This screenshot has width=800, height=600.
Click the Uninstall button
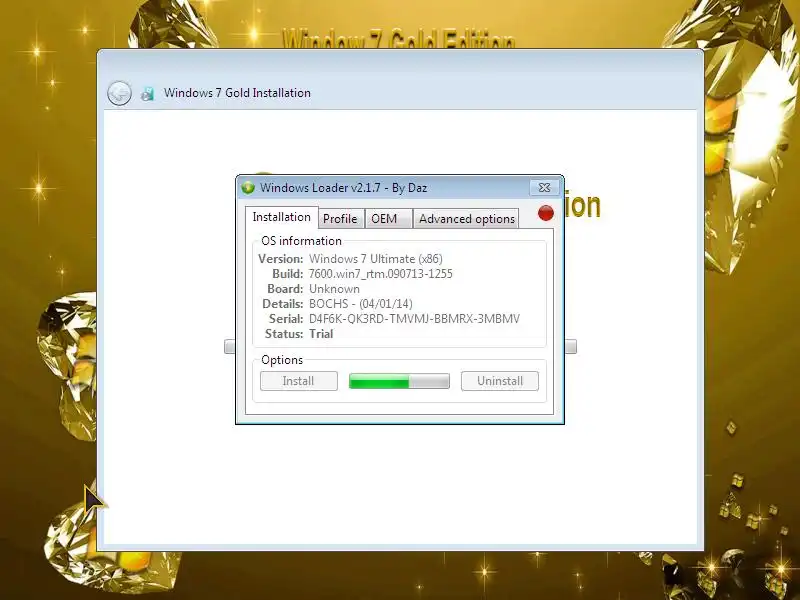point(500,381)
